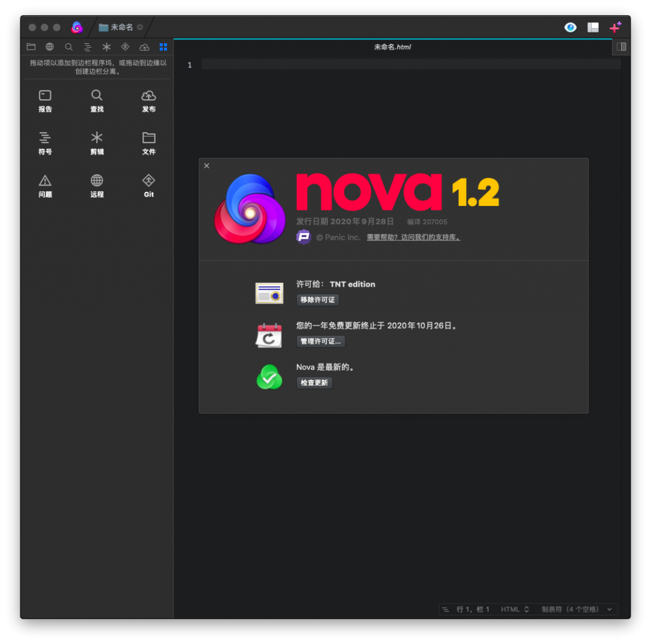
Task: Open the support library help link
Action: pos(413,237)
